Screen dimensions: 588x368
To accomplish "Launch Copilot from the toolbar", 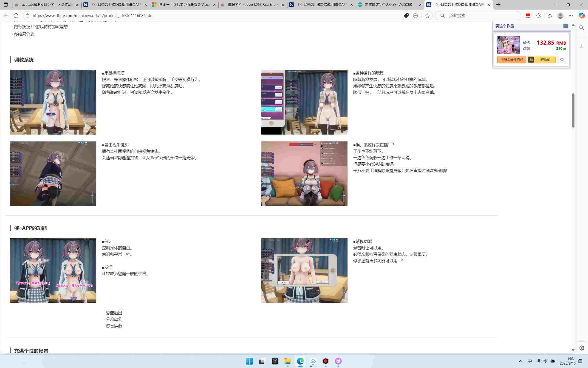I will click(x=582, y=16).
